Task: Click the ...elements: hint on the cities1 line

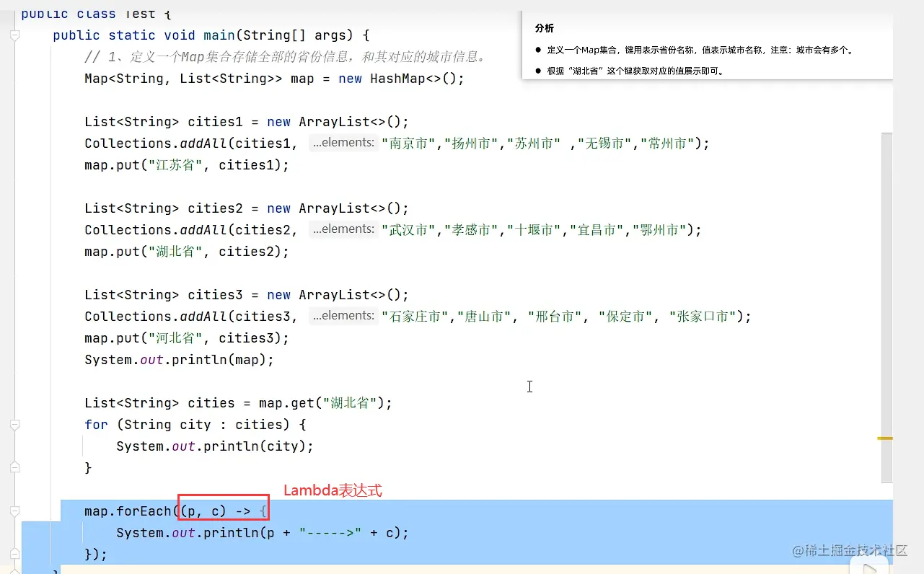Action: [343, 143]
